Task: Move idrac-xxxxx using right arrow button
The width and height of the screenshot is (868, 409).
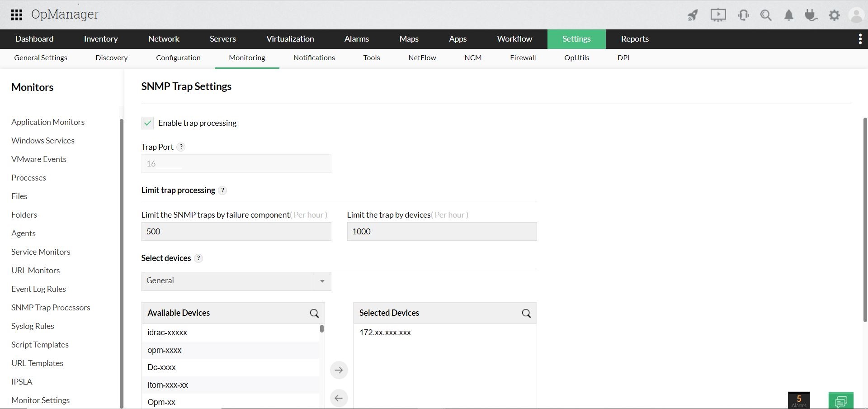Action: (x=339, y=370)
